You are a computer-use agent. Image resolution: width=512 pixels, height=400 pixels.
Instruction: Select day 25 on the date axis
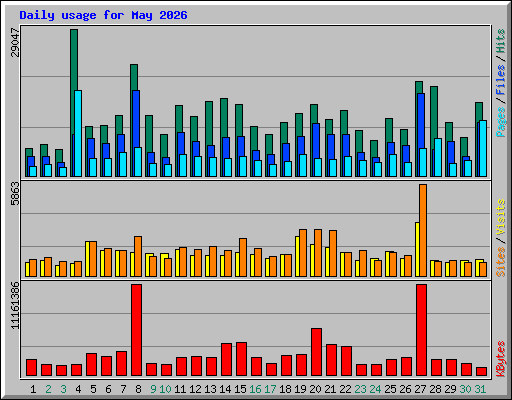click(390, 389)
